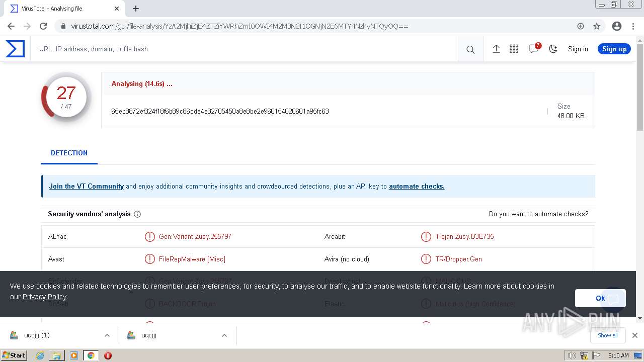
Task: Select the DETECTION tab
Action: pyautogui.click(x=69, y=153)
